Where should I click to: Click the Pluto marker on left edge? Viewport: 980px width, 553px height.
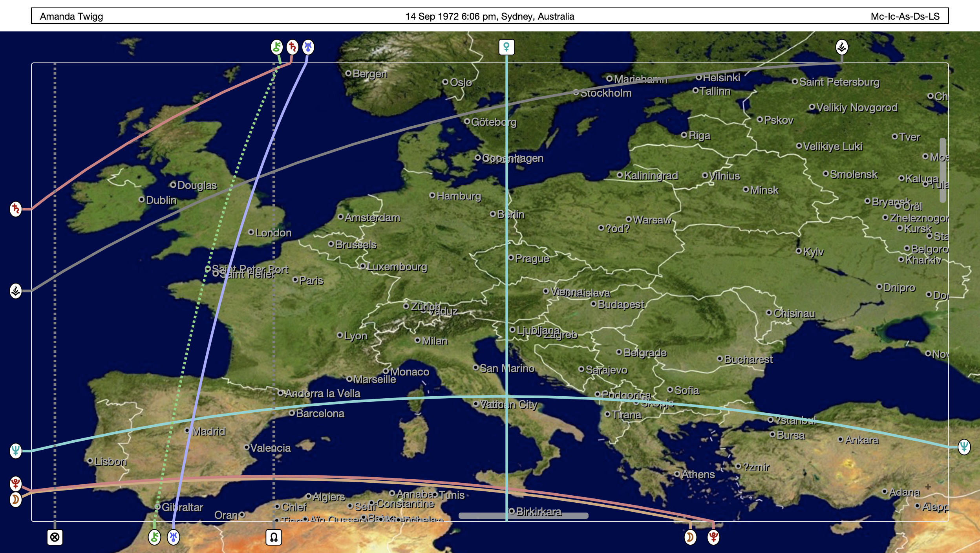click(x=16, y=483)
